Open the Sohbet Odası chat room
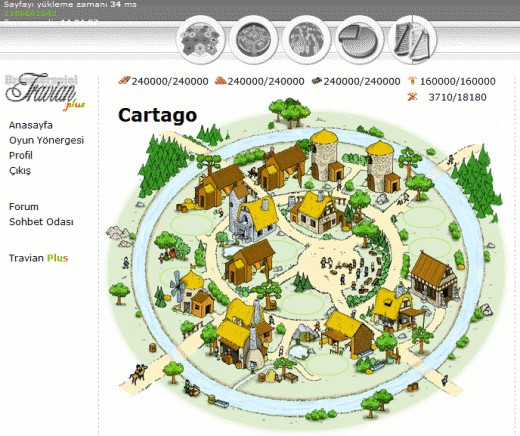Image resolution: width=520 pixels, height=436 pixels. (41, 222)
